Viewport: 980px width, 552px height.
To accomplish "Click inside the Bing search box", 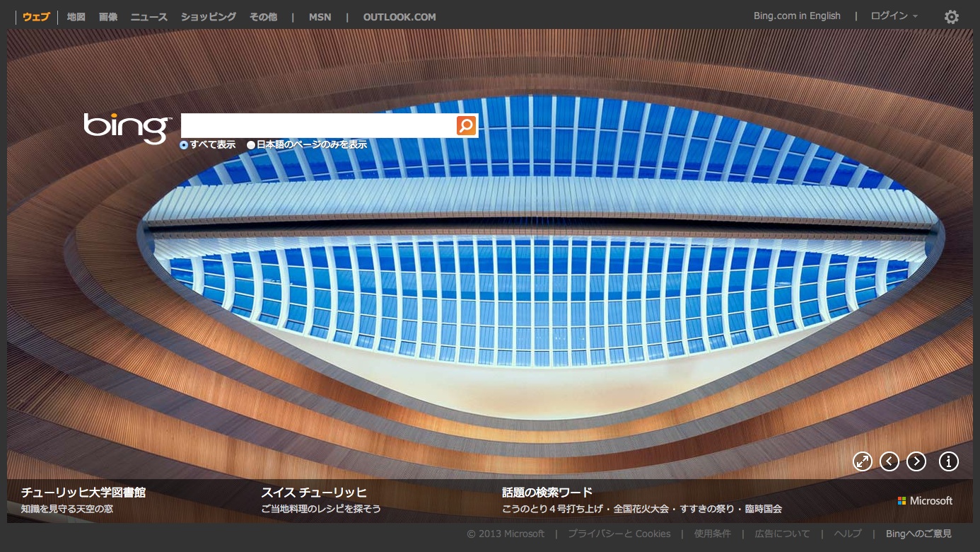I will click(x=318, y=126).
